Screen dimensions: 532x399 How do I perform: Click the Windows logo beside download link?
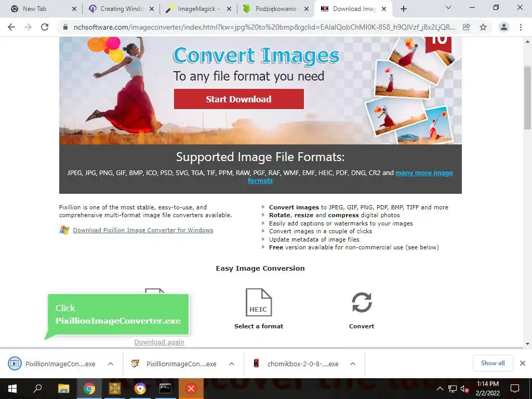click(64, 230)
